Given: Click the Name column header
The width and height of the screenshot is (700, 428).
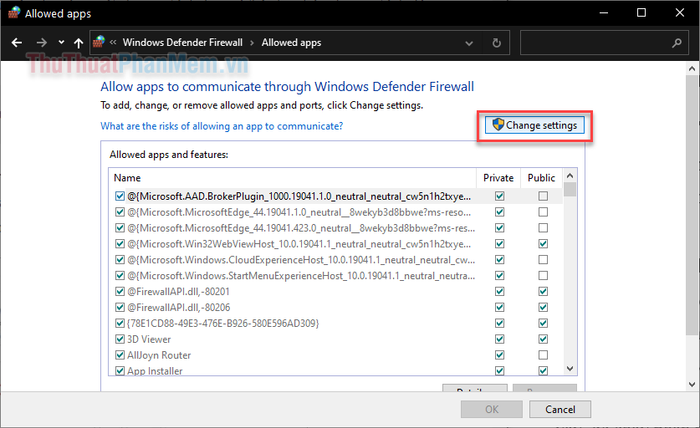Looking at the screenshot, I should (x=292, y=178).
